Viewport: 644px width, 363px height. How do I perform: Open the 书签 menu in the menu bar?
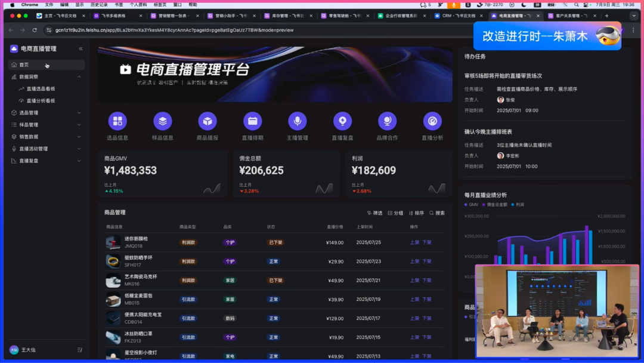pyautogui.click(x=119, y=5)
